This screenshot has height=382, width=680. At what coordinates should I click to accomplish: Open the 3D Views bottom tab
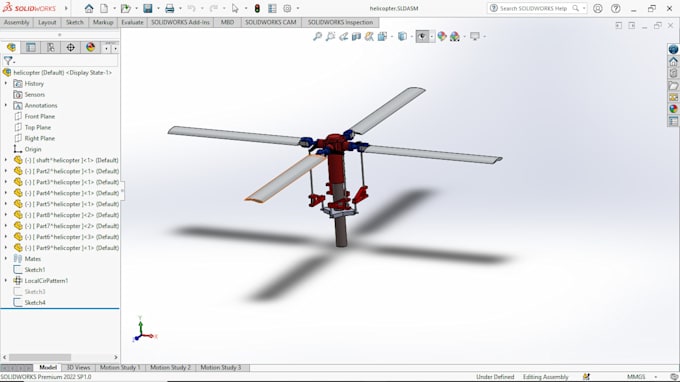pos(78,367)
